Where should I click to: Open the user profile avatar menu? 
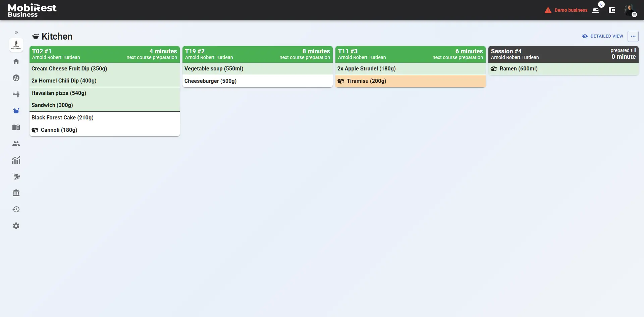click(x=630, y=10)
